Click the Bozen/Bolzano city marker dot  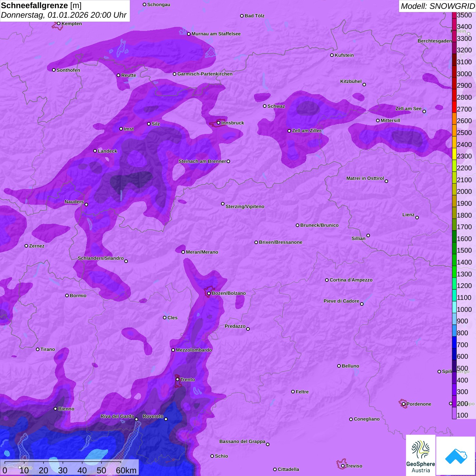[x=209, y=293]
